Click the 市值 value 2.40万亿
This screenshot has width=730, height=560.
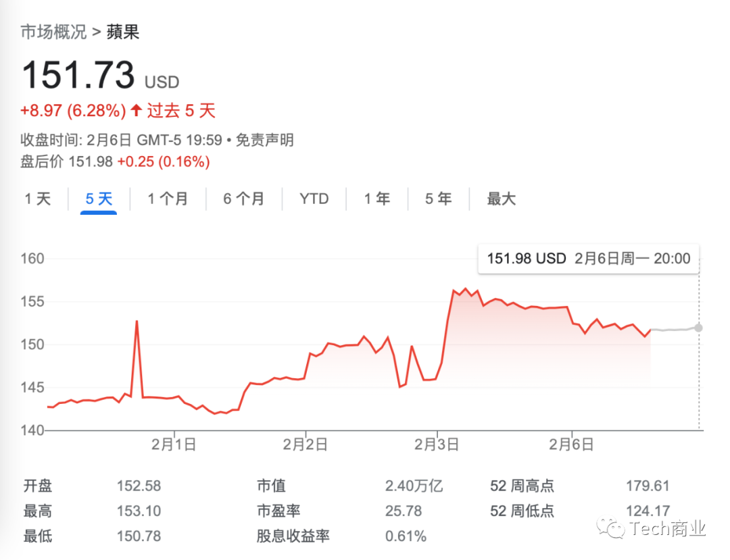point(414,486)
